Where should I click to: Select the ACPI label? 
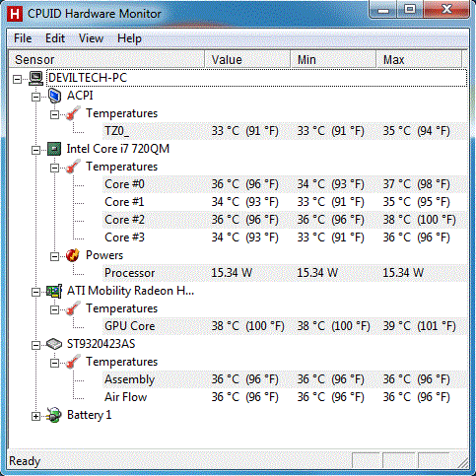click(80, 96)
